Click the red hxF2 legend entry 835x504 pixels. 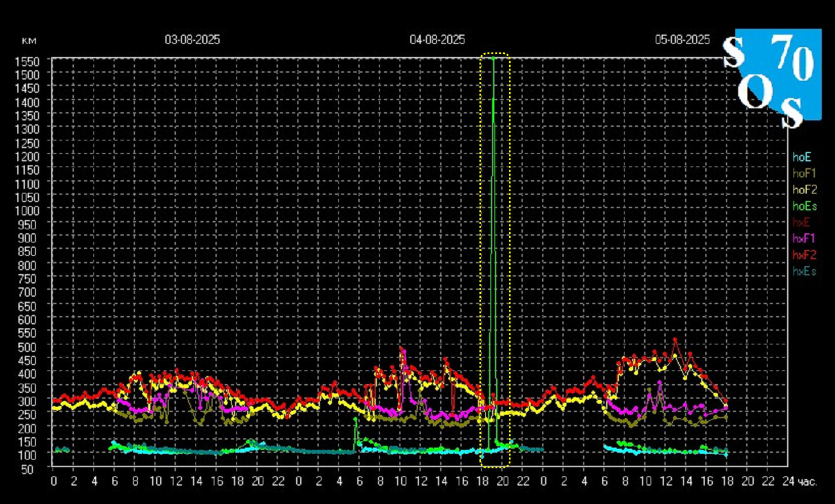tap(804, 255)
